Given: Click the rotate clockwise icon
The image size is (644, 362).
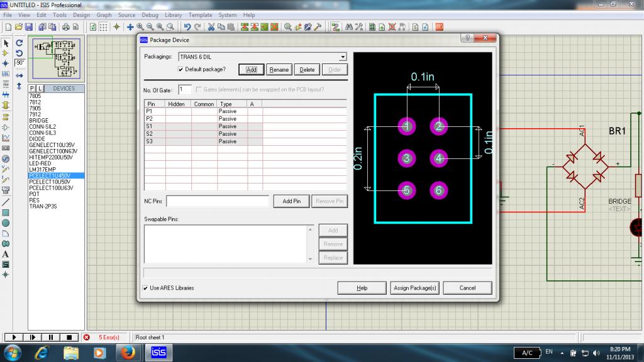Looking at the screenshot, I should click(19, 43).
